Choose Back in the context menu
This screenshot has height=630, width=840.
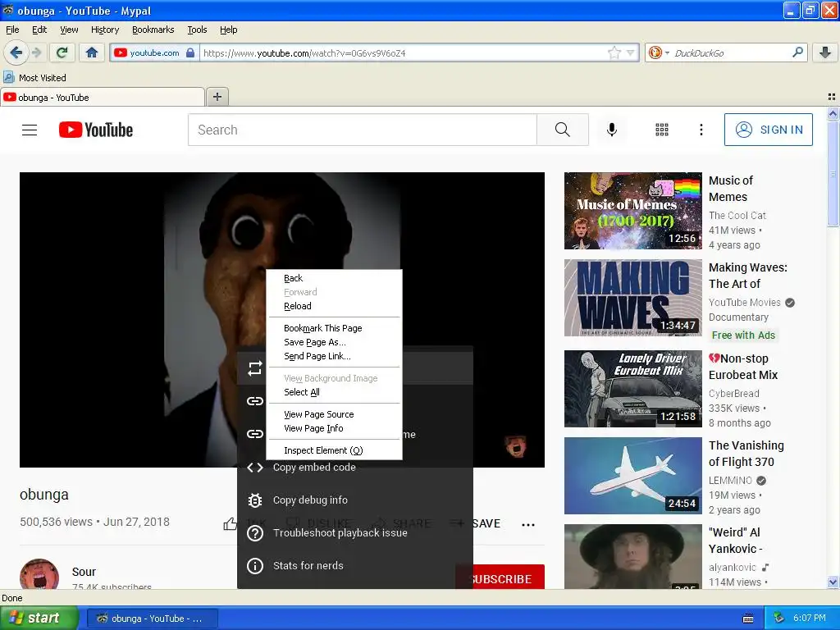click(x=335, y=278)
